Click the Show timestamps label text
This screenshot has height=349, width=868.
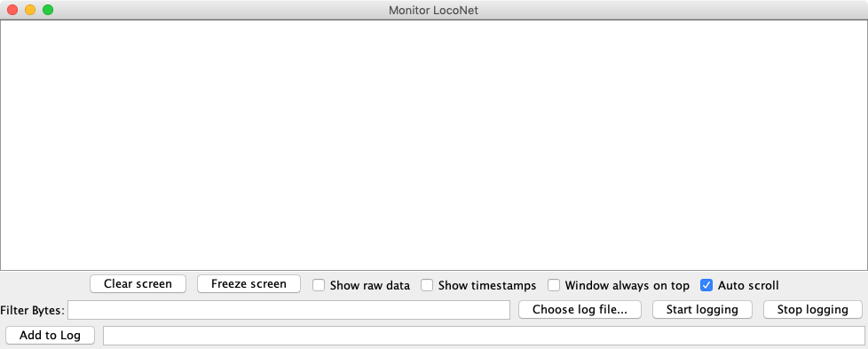487,285
